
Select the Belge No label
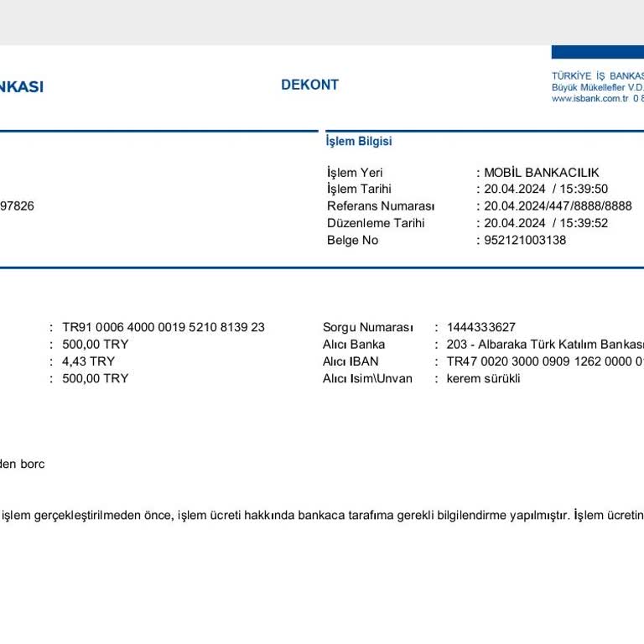tap(352, 240)
